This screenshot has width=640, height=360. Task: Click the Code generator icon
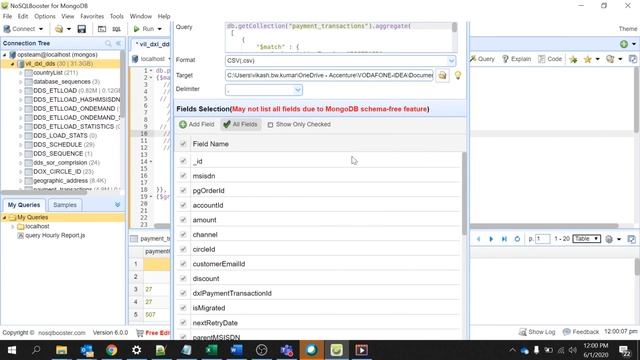(542, 59)
